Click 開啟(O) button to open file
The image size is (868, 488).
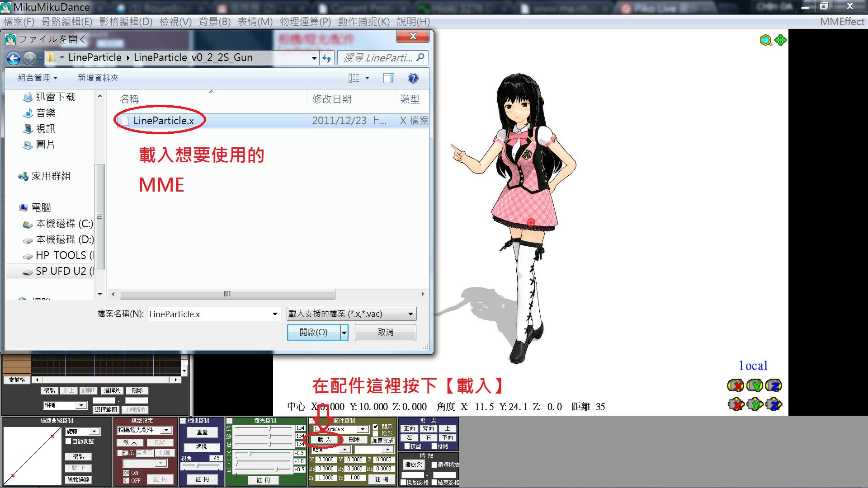pos(314,333)
